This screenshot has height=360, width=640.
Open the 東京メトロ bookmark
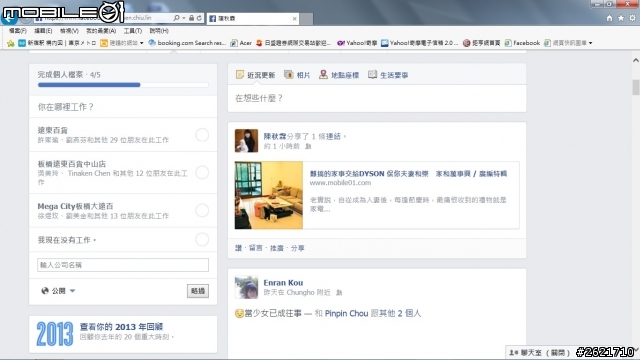click(57, 43)
